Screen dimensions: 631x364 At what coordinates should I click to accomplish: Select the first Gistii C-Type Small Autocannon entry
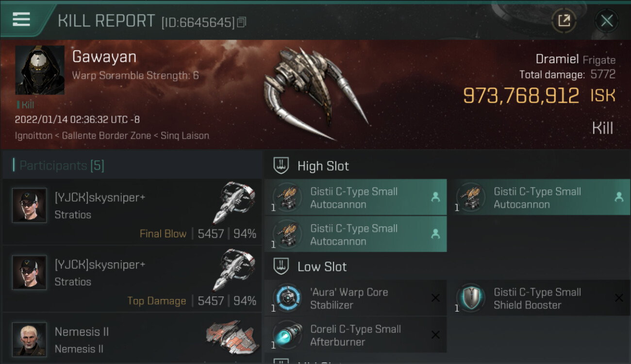pos(355,198)
